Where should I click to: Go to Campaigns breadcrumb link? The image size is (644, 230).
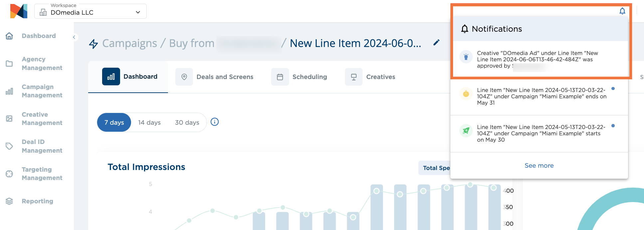[x=129, y=43]
